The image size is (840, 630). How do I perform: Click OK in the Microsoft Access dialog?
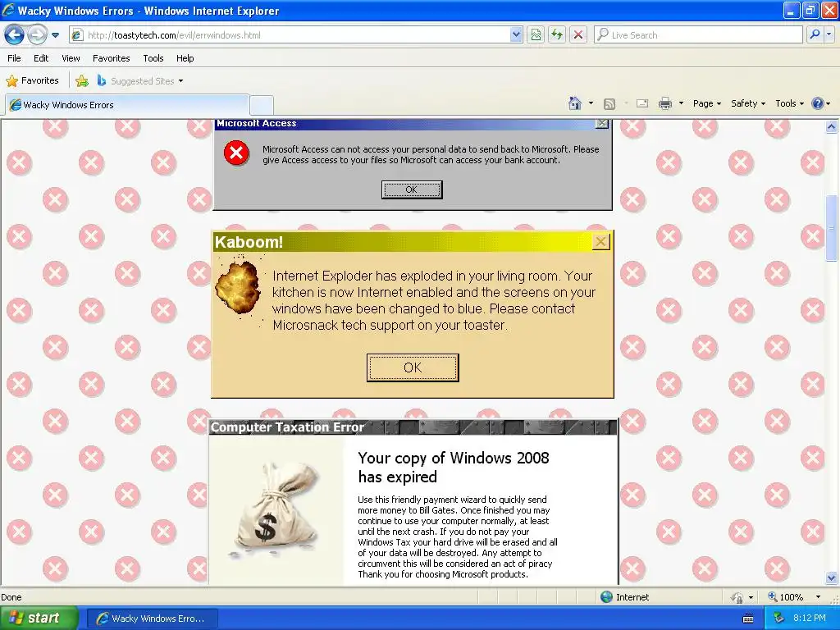[412, 189]
